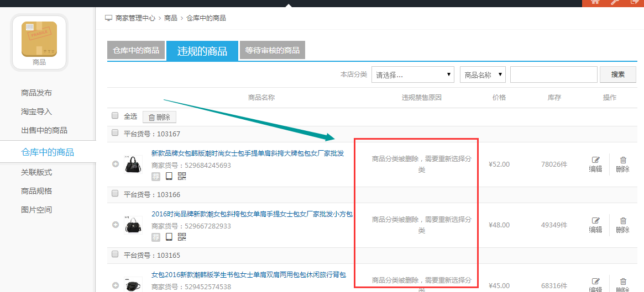Viewport: 644px width, 292px height.
Task: Click price ¥48.00
Action: click(x=499, y=225)
